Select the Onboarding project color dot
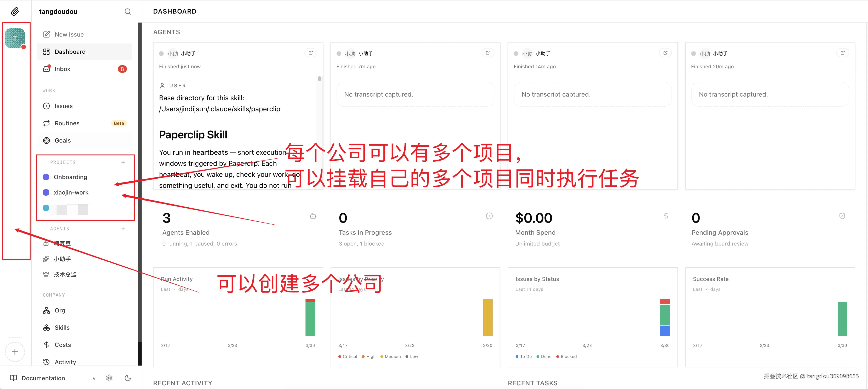This screenshot has width=868, height=389. click(x=46, y=177)
